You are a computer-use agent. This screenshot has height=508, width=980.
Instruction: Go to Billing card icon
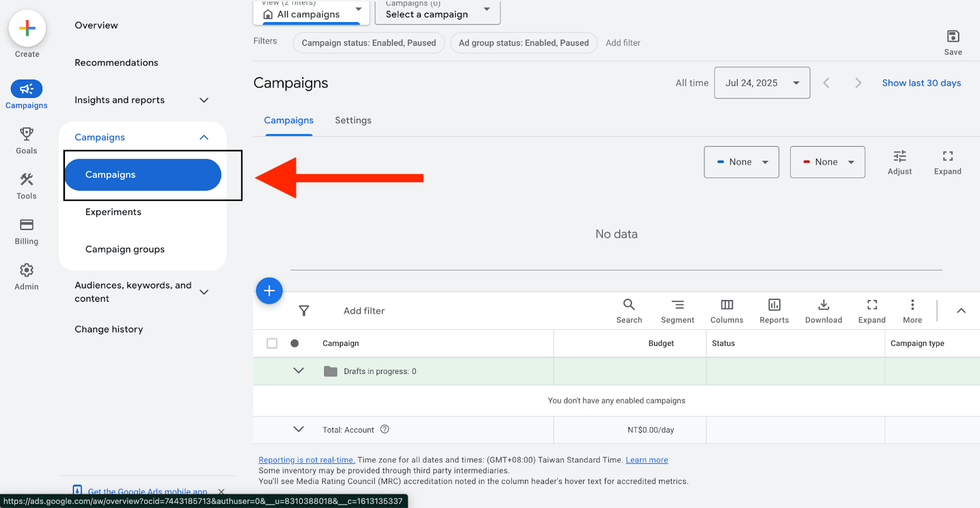point(26,225)
